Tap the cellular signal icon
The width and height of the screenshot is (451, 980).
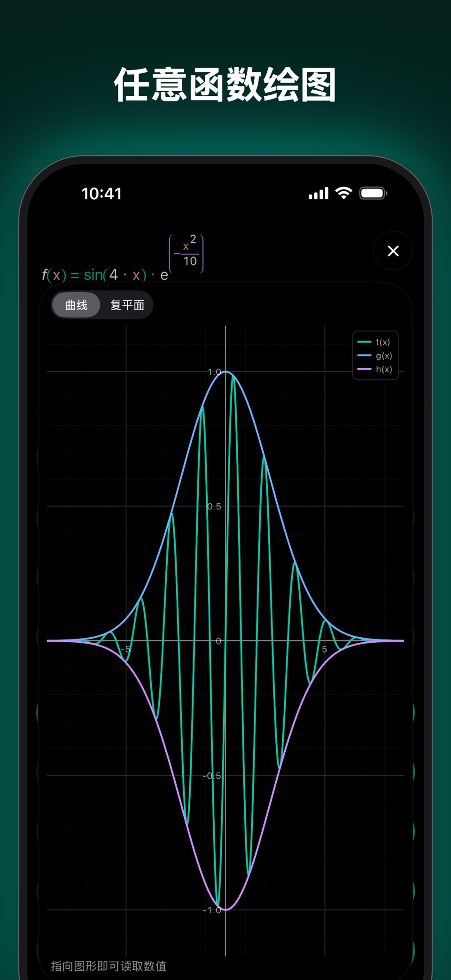click(318, 193)
